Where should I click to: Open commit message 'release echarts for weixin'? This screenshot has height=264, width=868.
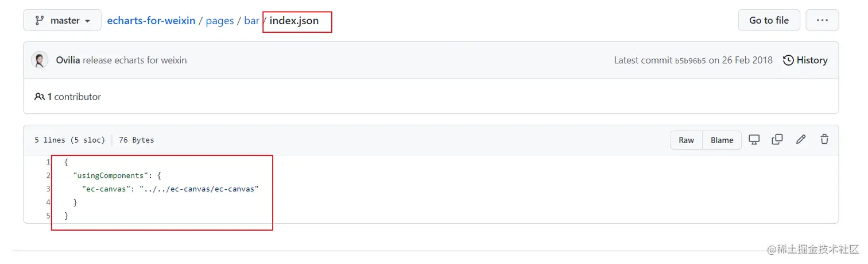click(x=134, y=60)
